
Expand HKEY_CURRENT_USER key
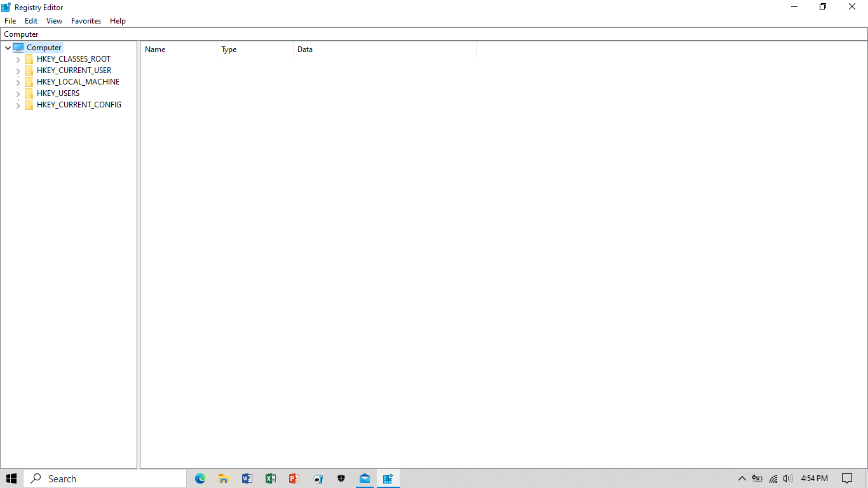click(x=18, y=71)
